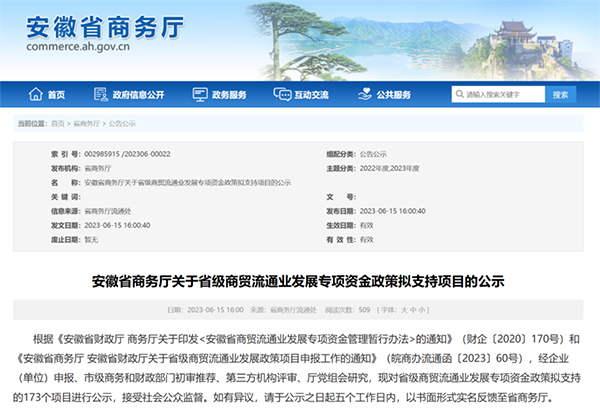This screenshot has height=410, width=600.
Task: Open the 互动交流 navigation menu
Action: pyautogui.click(x=311, y=95)
